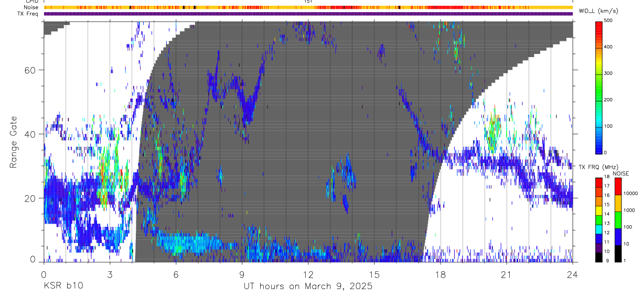Click the 'Range Gate' vertical axis title
Screen dimensions: 644x297
pyautogui.click(x=13, y=142)
